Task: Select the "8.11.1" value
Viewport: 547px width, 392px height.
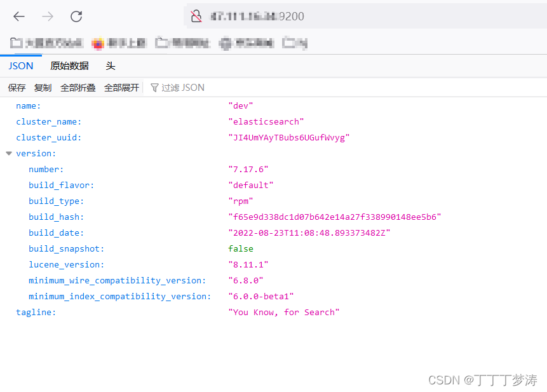Action: click(x=248, y=265)
